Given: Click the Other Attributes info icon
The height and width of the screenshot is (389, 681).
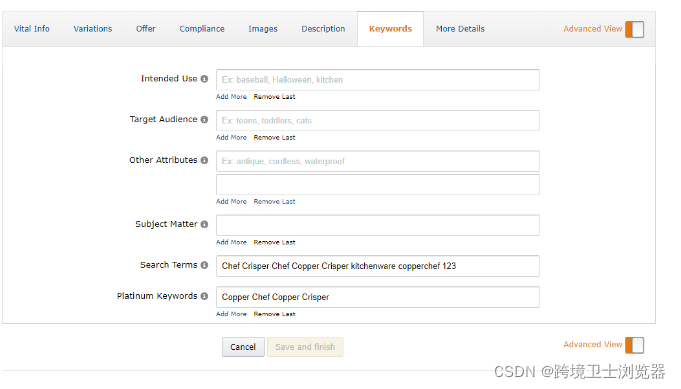Looking at the screenshot, I should click(204, 160).
